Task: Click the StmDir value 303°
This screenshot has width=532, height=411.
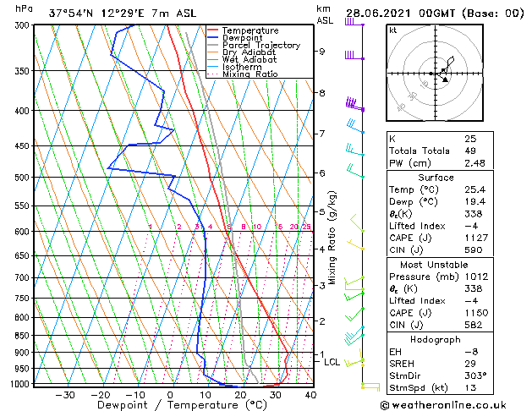Action: [475, 375]
